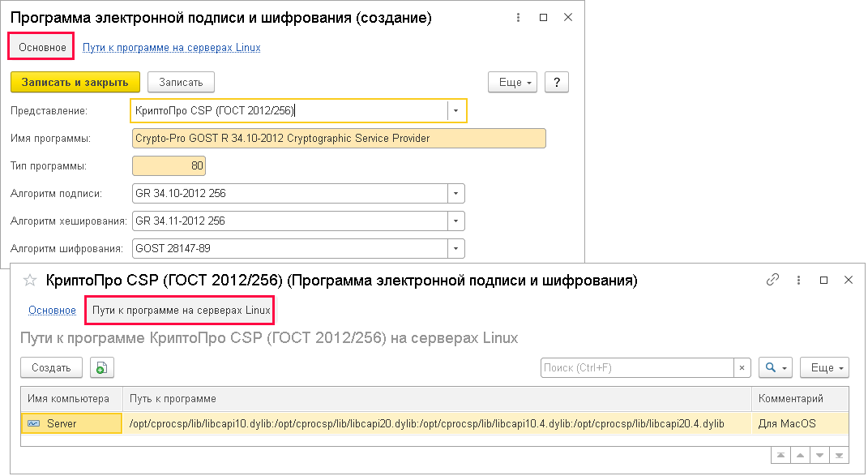Open the Алгоритм шифрования dropdown
Image resolution: width=868 pixels, height=476 pixels.
(x=455, y=249)
